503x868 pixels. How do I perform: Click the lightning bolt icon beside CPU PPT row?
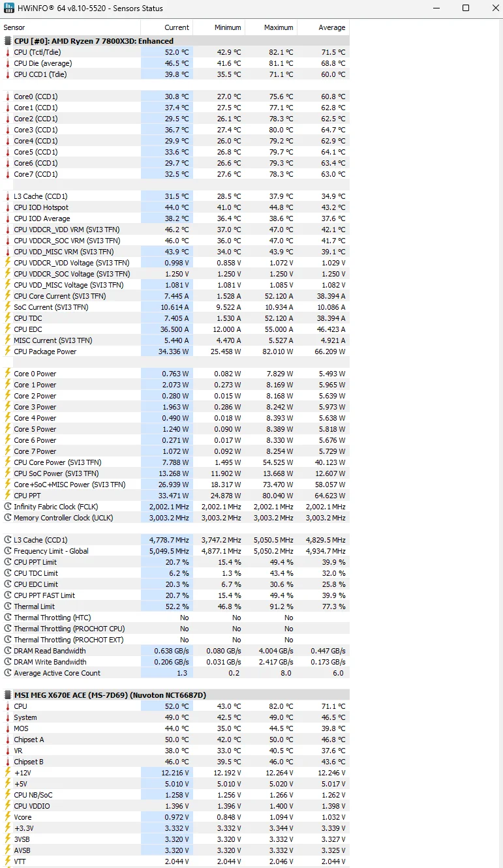pyautogui.click(x=8, y=496)
